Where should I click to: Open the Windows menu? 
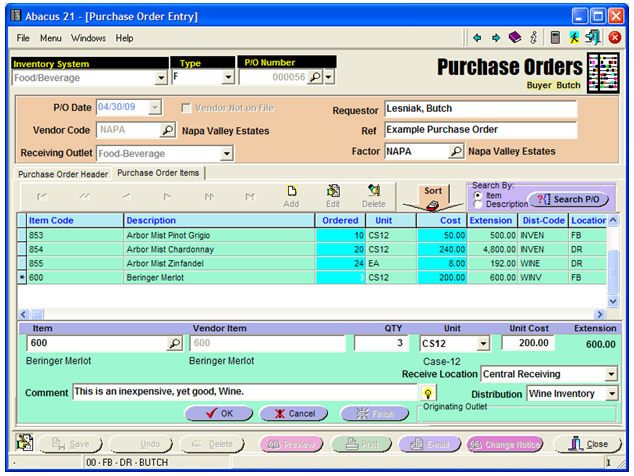coord(88,38)
